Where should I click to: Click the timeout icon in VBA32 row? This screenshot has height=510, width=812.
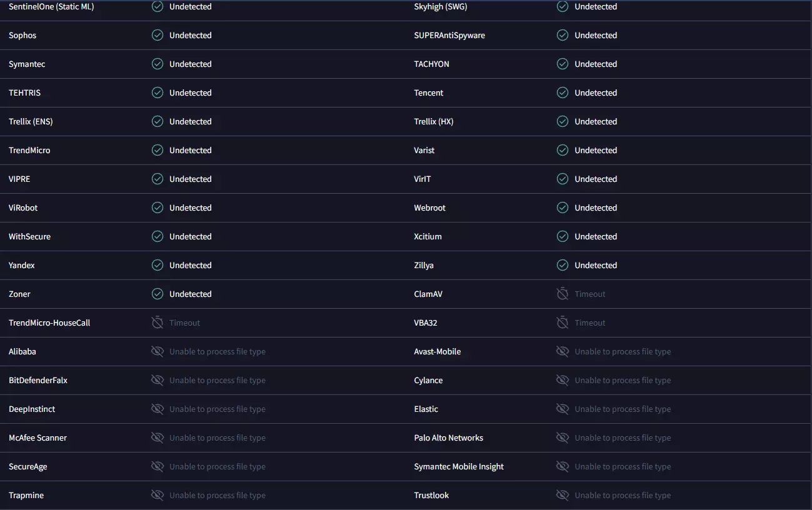click(563, 322)
